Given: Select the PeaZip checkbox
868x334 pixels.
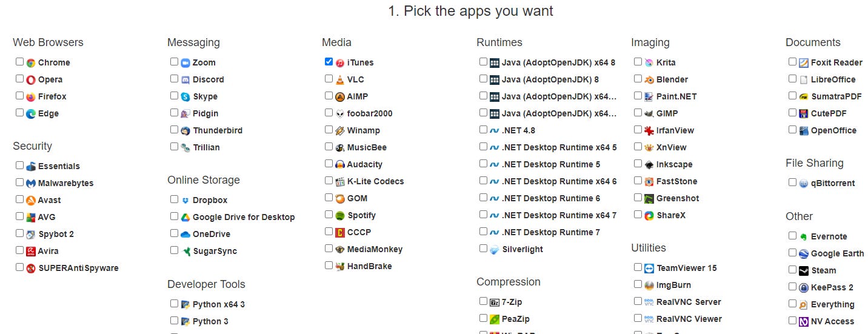Looking at the screenshot, I should (x=483, y=318).
